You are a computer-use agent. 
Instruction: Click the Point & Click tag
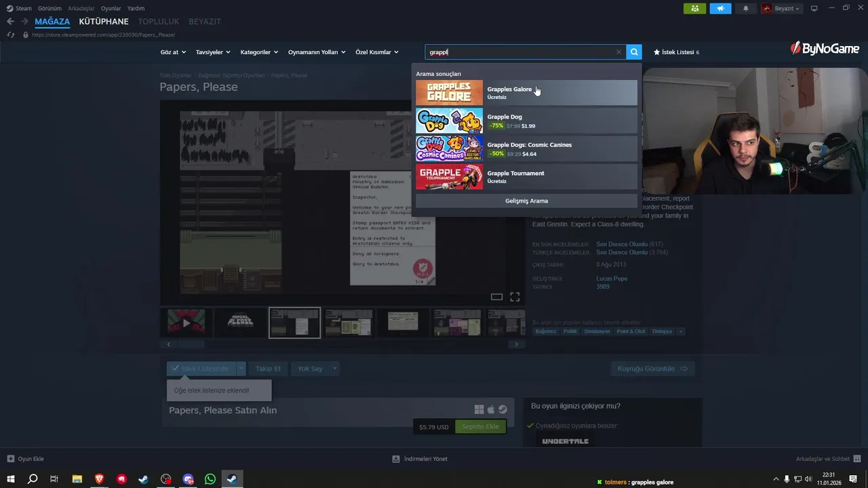point(631,331)
